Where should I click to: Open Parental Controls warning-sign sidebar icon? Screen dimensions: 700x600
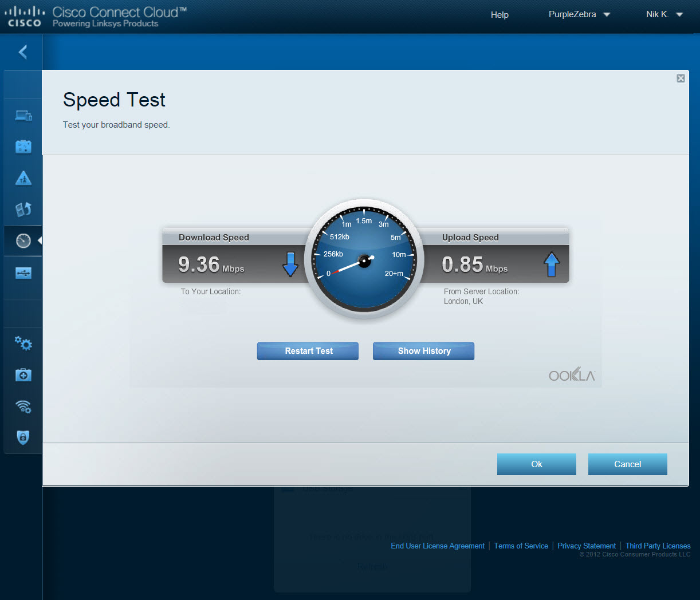coord(23,178)
